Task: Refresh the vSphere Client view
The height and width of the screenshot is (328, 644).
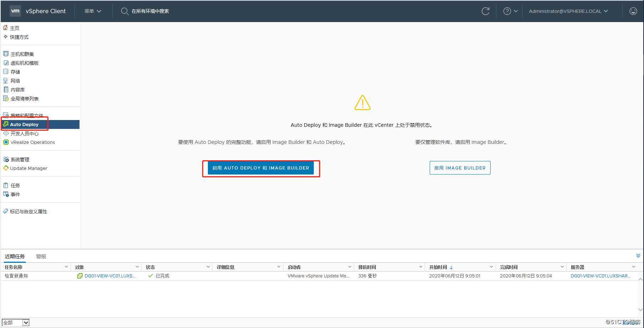Action: (485, 11)
